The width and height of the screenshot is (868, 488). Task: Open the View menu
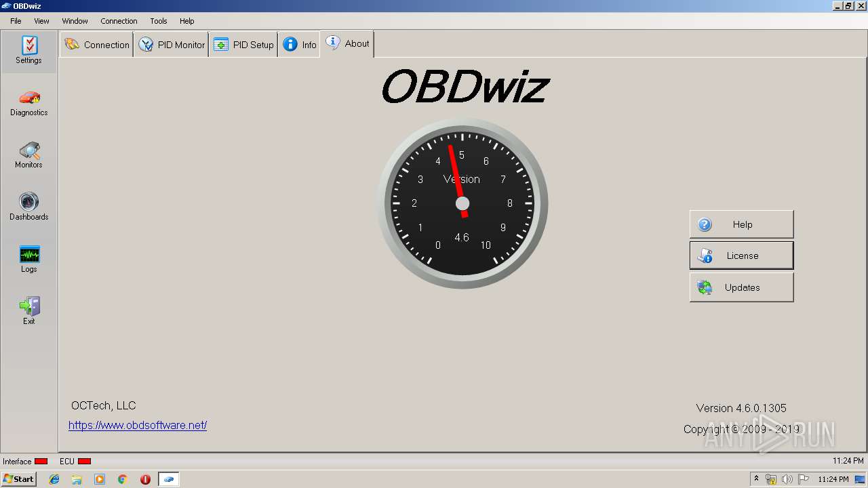tap(41, 21)
